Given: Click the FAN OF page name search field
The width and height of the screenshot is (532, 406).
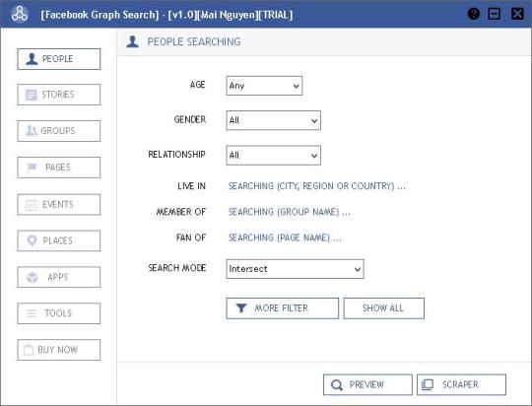Looking at the screenshot, I should pyautogui.click(x=285, y=237).
